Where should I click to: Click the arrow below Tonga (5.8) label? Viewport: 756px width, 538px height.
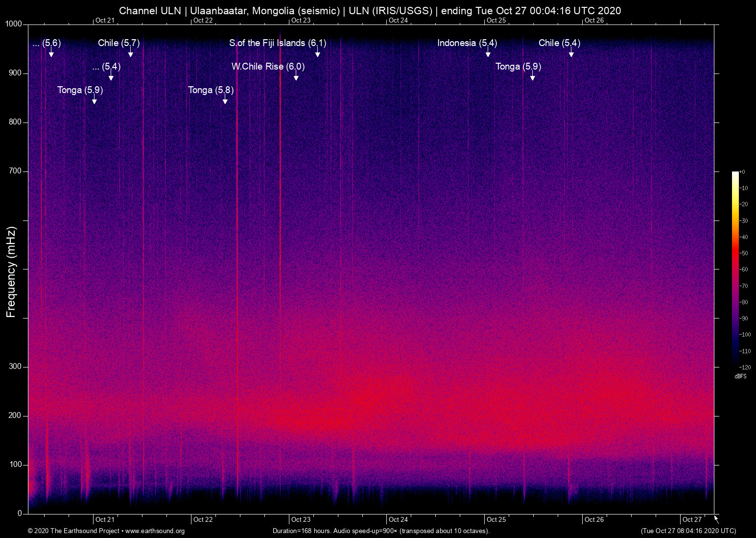pos(225,100)
